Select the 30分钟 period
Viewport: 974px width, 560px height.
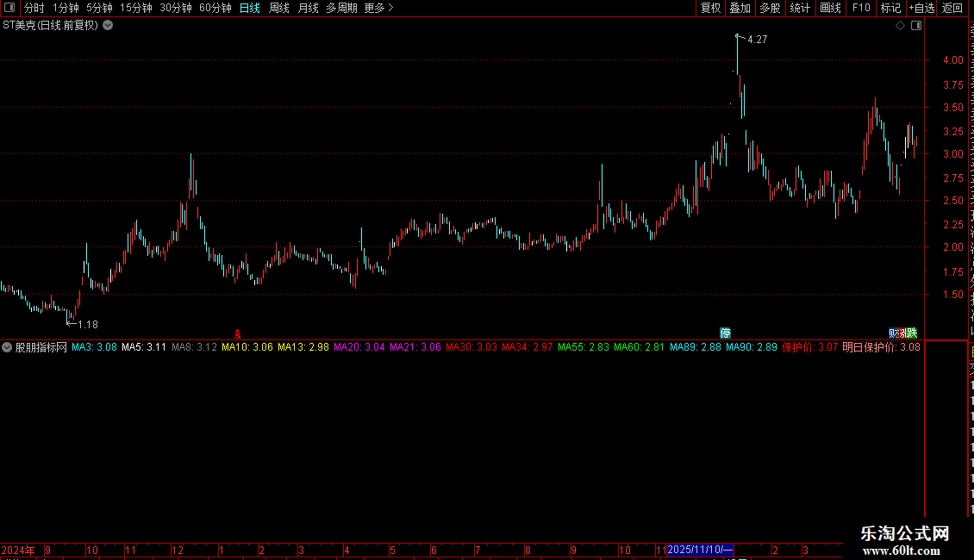pos(176,8)
